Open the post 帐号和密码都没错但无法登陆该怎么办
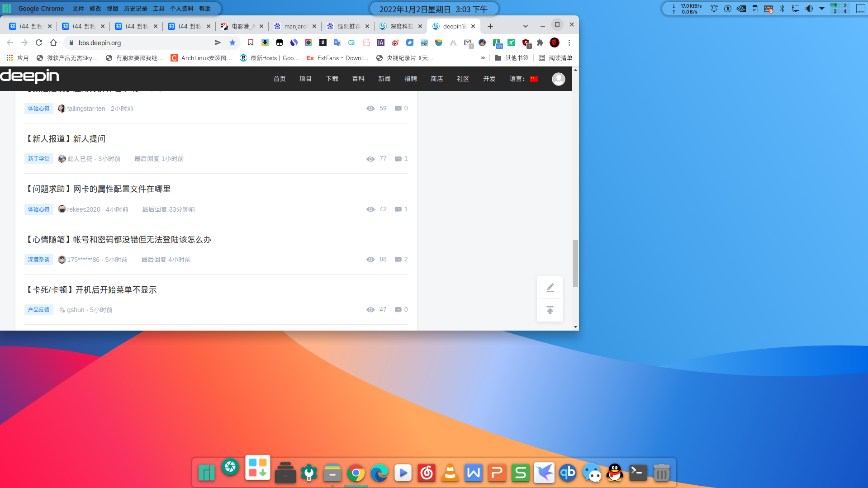The height and width of the screenshot is (488, 868). click(x=118, y=240)
